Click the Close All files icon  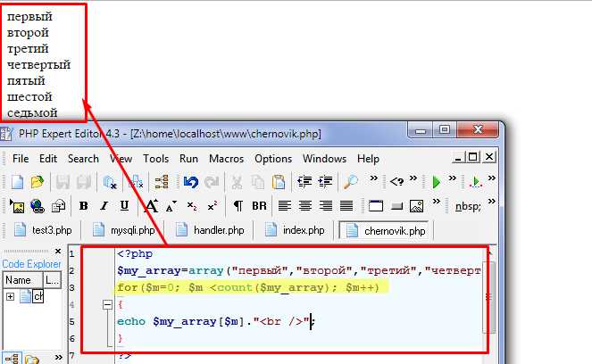pyautogui.click(x=135, y=182)
